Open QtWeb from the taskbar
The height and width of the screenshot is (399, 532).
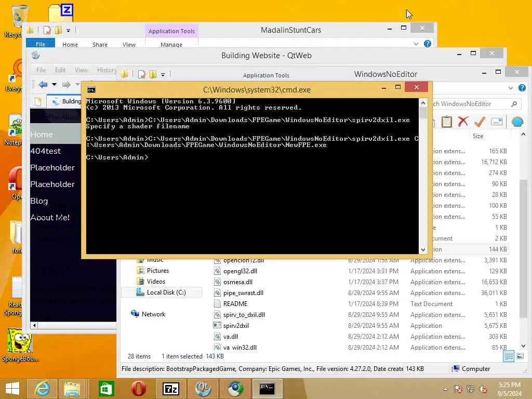[x=203, y=389]
